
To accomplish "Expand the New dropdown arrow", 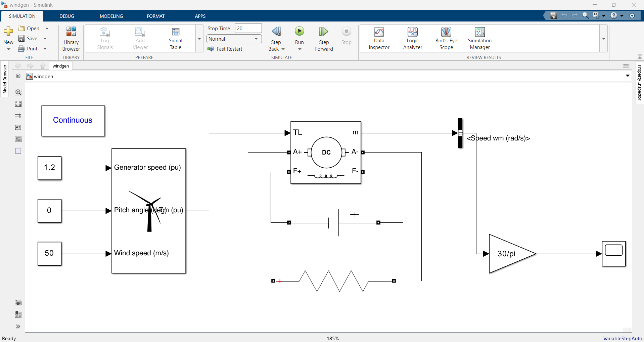I will click(8, 49).
